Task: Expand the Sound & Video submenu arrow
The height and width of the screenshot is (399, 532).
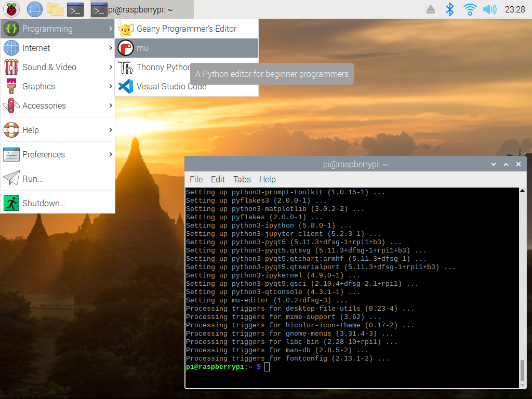Action: [111, 67]
